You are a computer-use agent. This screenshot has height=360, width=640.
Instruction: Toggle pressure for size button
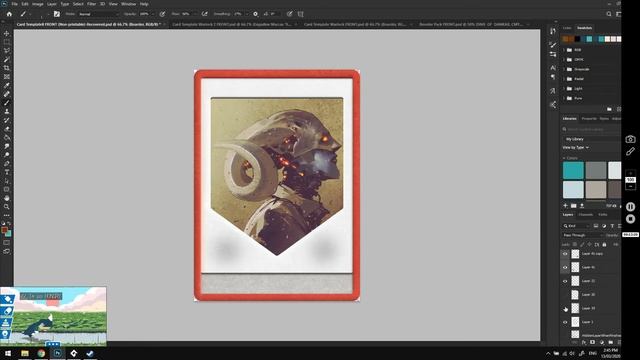[x=289, y=14]
